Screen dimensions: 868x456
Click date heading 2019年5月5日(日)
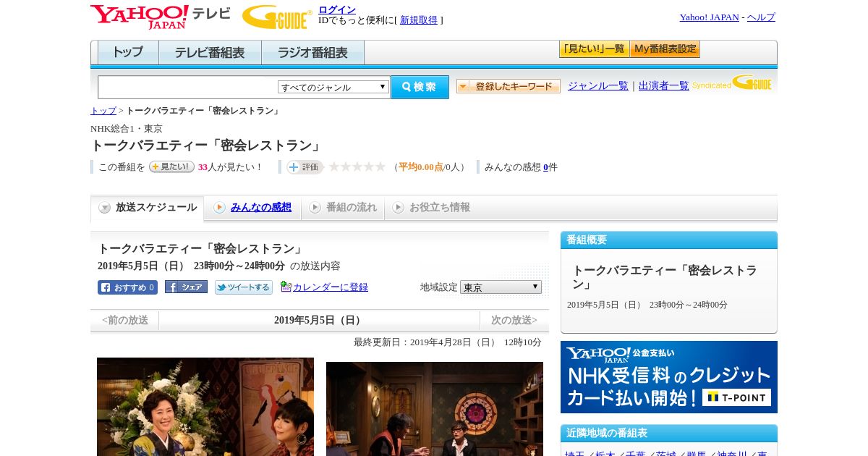point(319,320)
